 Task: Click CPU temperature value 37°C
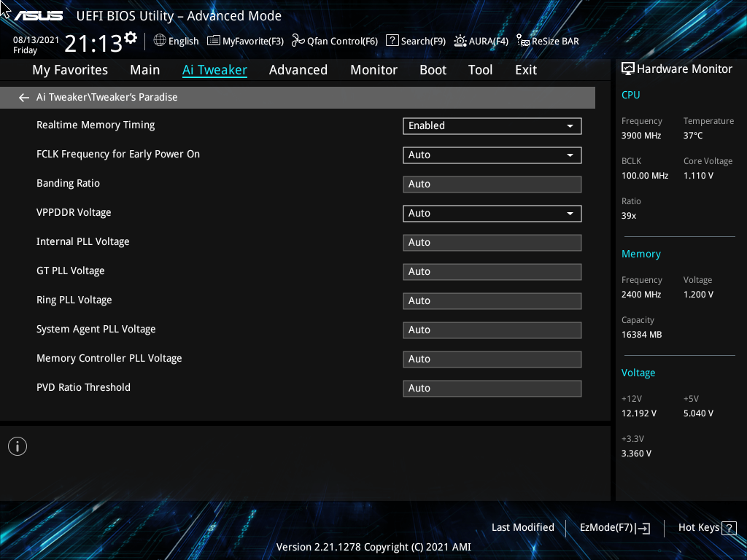point(693,136)
